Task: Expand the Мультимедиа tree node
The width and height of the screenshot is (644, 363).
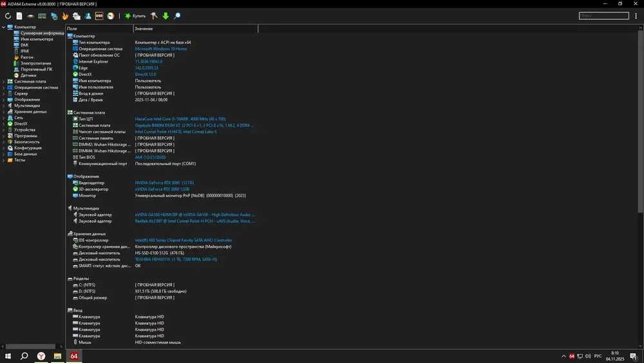Action: 4,106
